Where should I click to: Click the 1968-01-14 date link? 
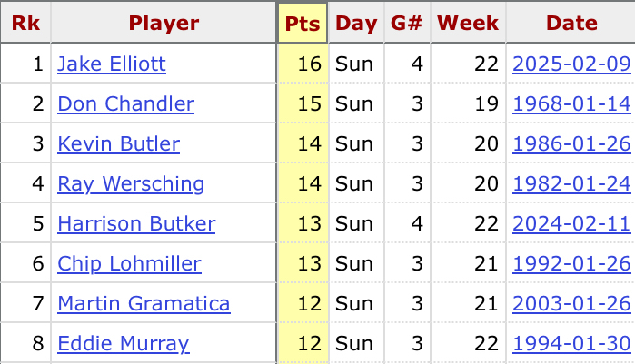[571, 104]
